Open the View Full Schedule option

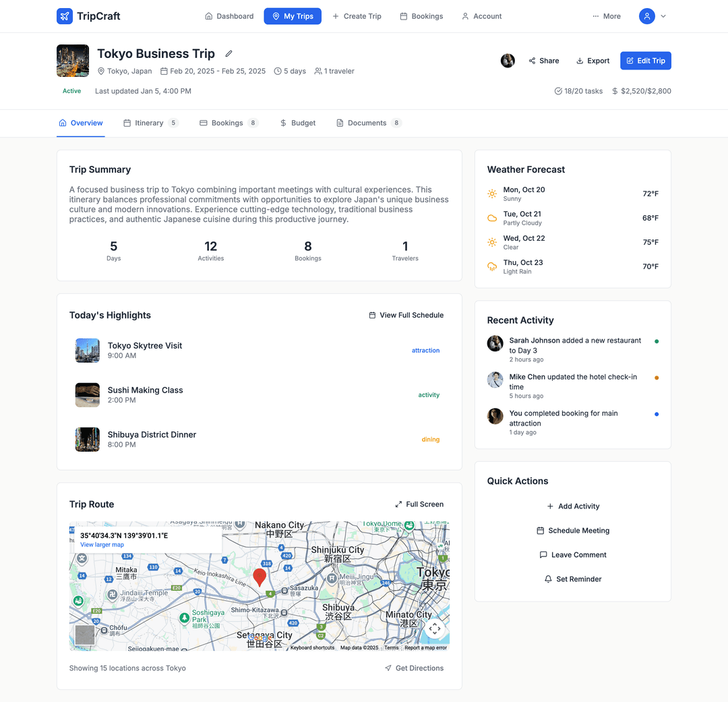pos(406,315)
